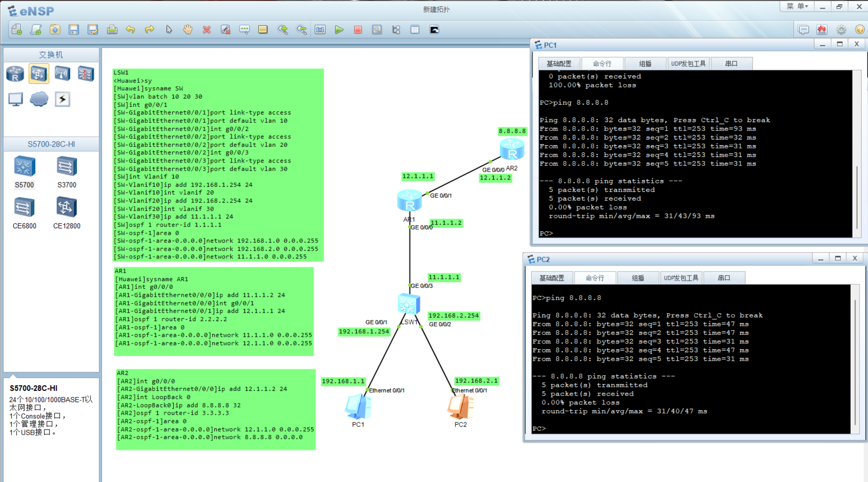
Task: Open the settings gear icon
Action: tap(841, 30)
